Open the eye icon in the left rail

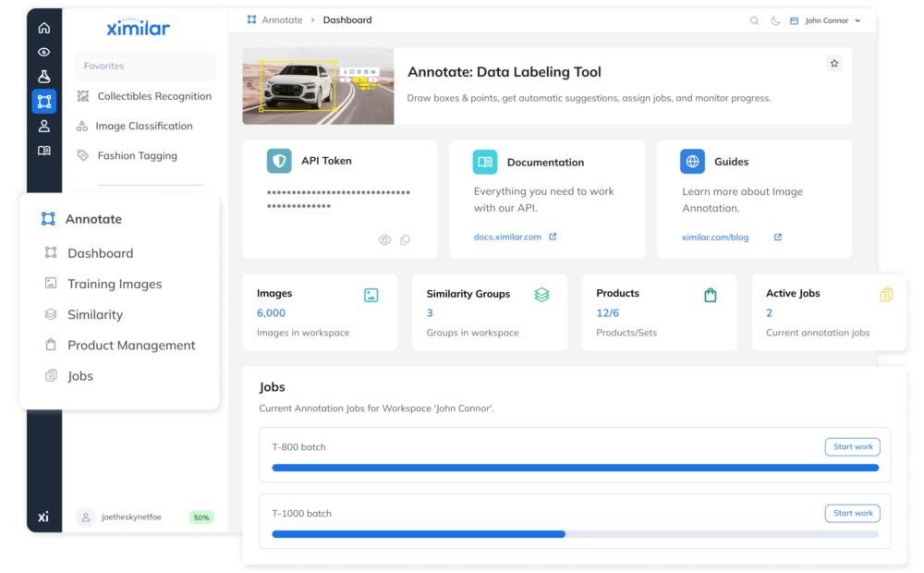[x=43, y=53]
